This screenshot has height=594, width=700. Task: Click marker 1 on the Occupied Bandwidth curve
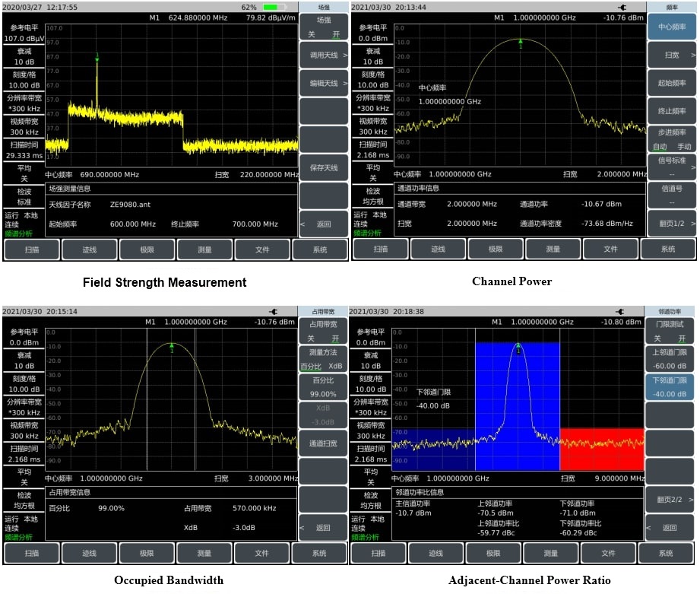click(x=173, y=347)
